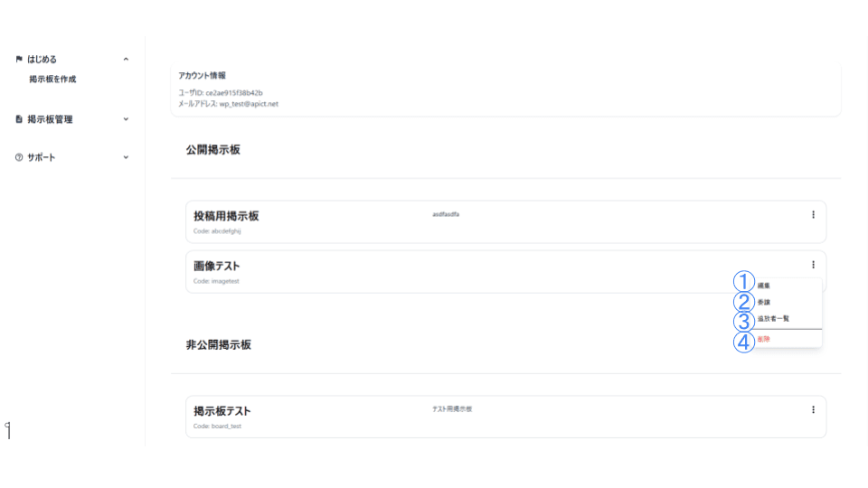Choose 委譲 in the context menu
Screen dimensions: 868x488
coord(765,302)
